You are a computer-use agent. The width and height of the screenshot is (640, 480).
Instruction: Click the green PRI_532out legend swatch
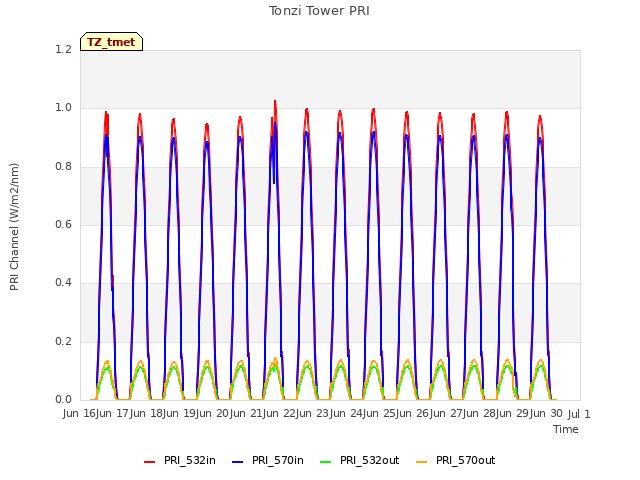tap(325, 462)
